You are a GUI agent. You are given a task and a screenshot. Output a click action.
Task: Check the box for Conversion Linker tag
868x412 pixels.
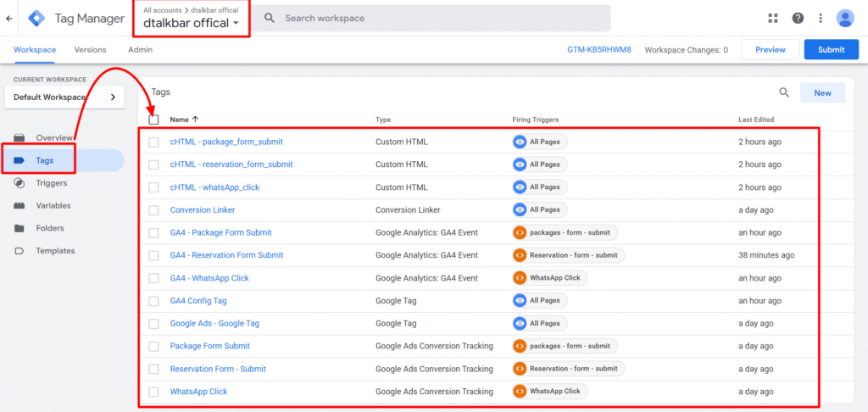(x=153, y=210)
